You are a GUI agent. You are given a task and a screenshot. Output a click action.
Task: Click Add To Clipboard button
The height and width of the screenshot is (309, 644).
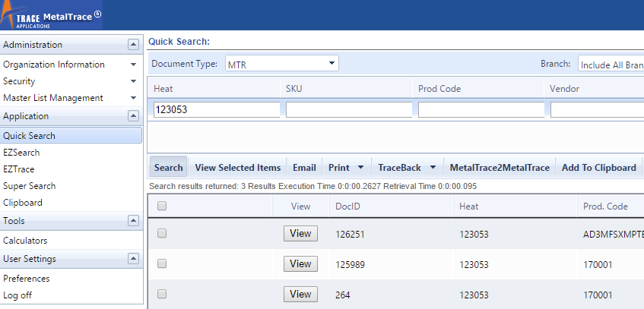(599, 168)
